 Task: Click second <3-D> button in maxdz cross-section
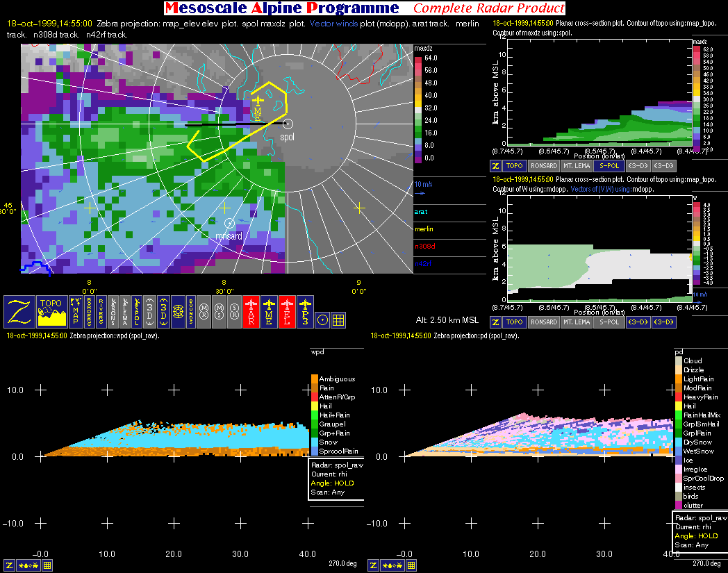pyautogui.click(x=663, y=166)
